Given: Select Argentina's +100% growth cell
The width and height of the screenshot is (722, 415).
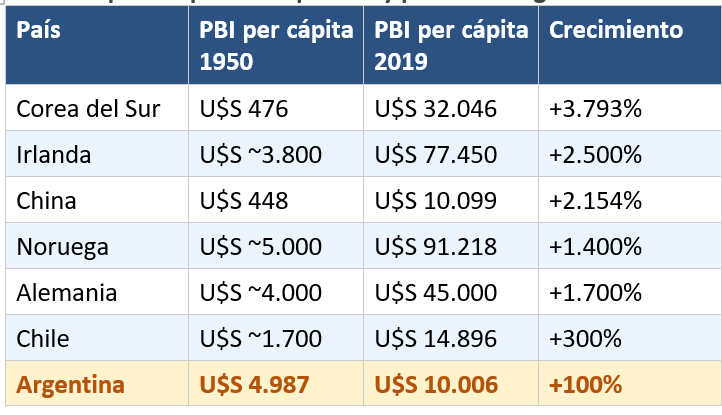Looking at the screenshot, I should click(x=586, y=384).
